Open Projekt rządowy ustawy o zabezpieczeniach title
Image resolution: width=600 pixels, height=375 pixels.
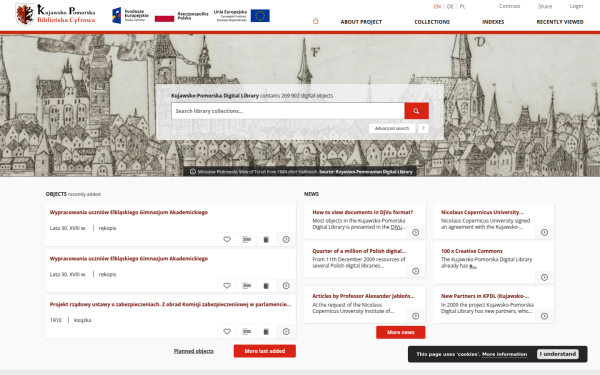170,304
